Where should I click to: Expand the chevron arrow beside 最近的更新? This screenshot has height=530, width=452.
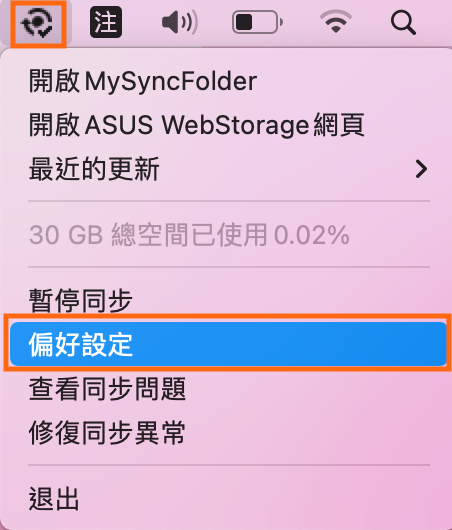[421, 169]
